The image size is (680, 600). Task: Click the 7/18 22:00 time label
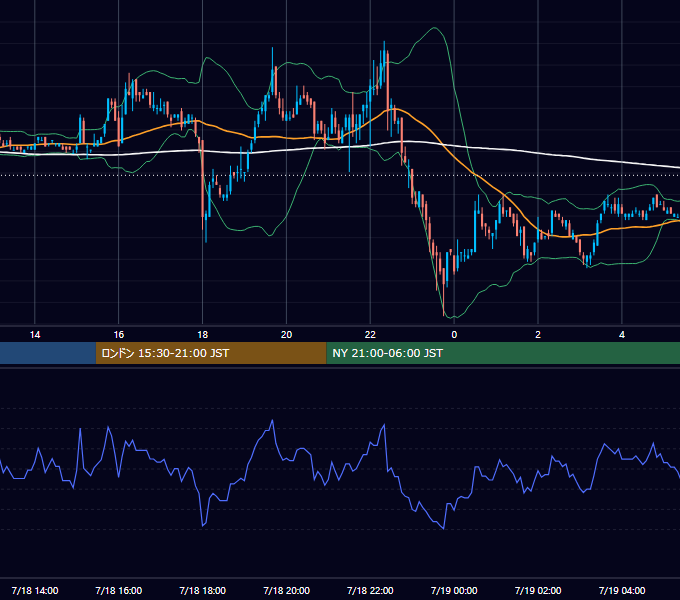(370, 590)
